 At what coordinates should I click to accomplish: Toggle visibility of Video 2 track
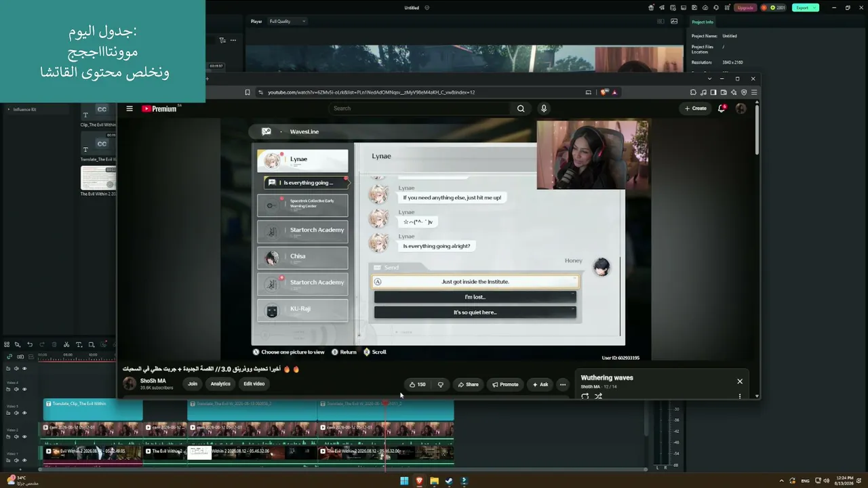click(24, 436)
